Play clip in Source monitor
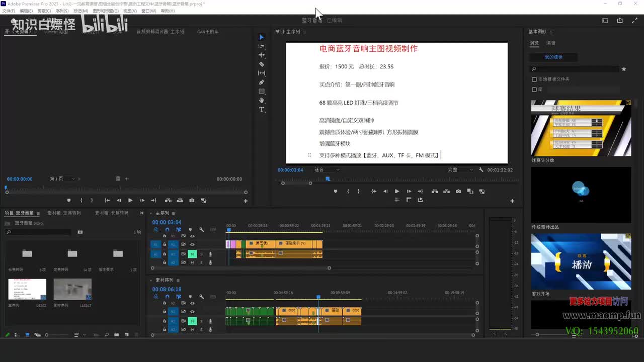Viewport: 644px width, 362px height. (x=130, y=200)
